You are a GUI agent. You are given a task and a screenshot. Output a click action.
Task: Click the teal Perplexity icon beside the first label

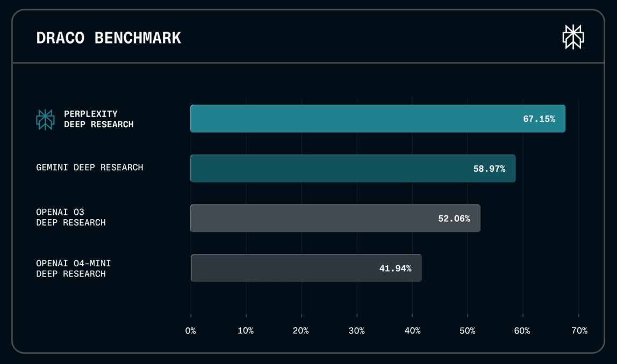(x=45, y=119)
